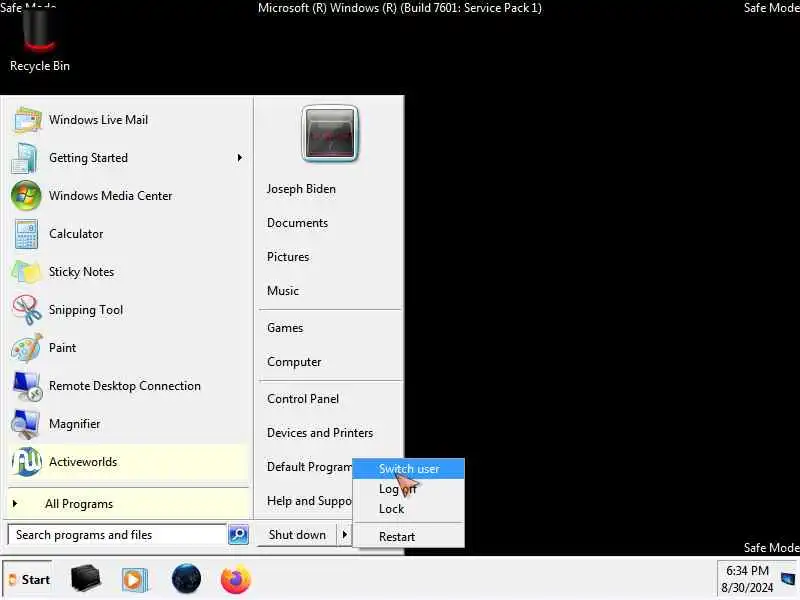This screenshot has width=800, height=600.
Task: Open Help and Support
Action: tap(309, 501)
